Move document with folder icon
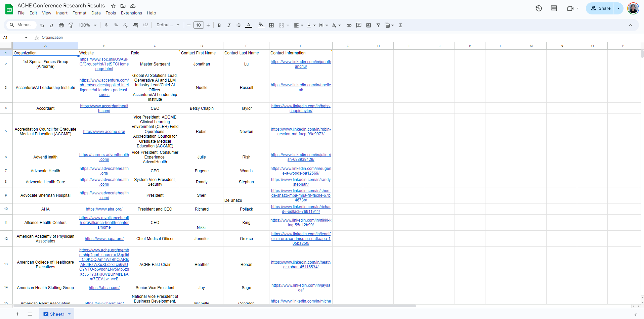Viewport: 644px width, 319px height. [x=123, y=6]
